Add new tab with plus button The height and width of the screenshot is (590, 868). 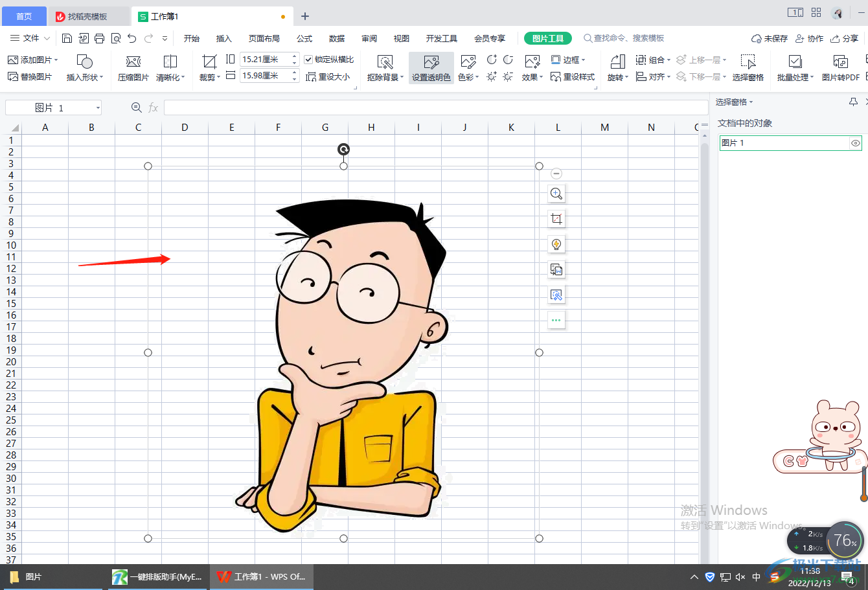[305, 16]
